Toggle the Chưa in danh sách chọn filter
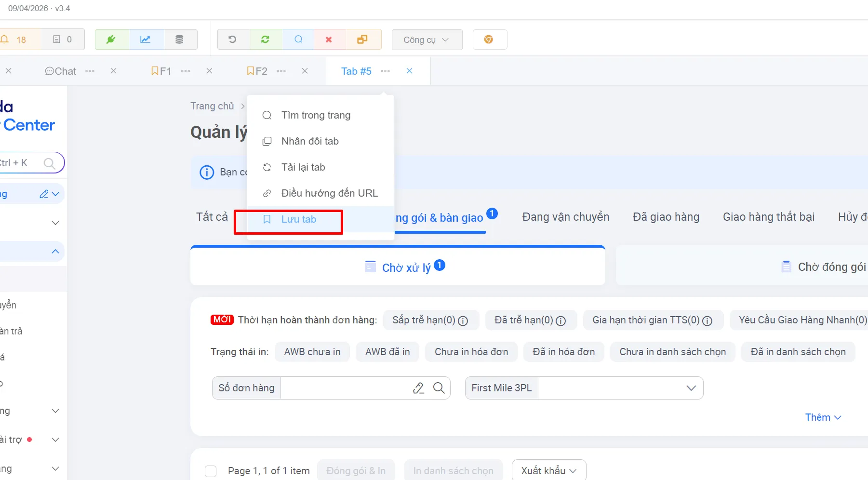Viewport: 868px width, 480px height. pyautogui.click(x=673, y=352)
